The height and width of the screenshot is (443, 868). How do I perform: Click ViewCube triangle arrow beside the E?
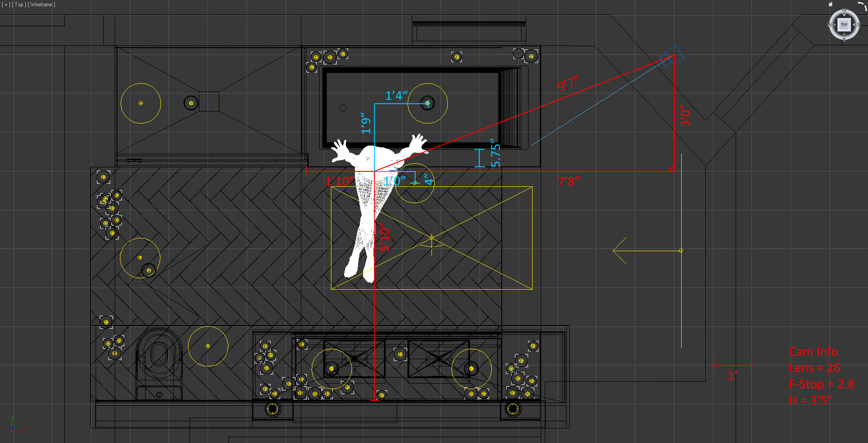854,25
